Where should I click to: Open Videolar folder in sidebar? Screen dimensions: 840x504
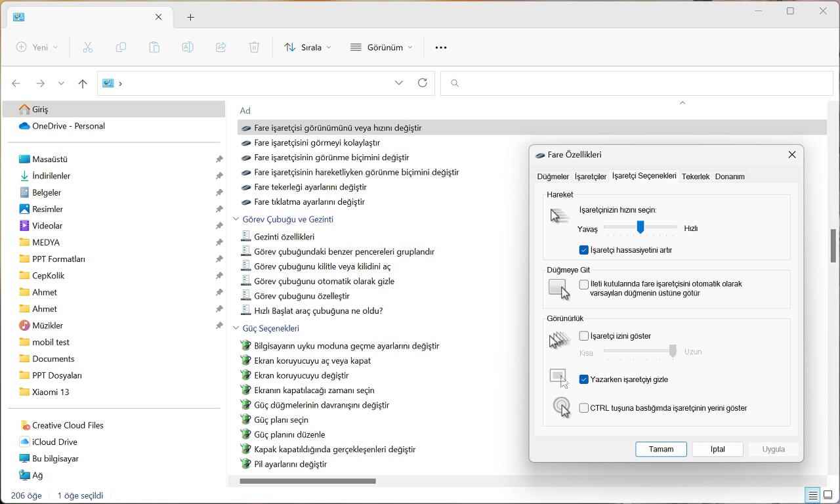pyautogui.click(x=41, y=226)
